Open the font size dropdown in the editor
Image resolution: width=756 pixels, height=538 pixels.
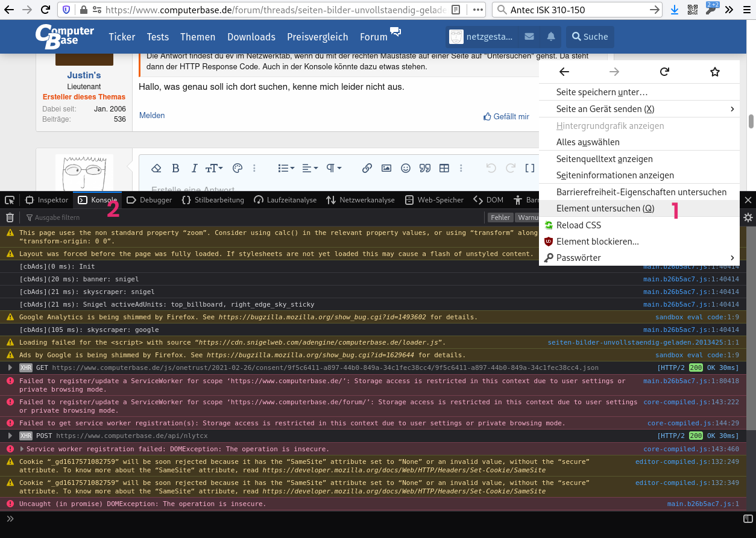click(x=214, y=168)
